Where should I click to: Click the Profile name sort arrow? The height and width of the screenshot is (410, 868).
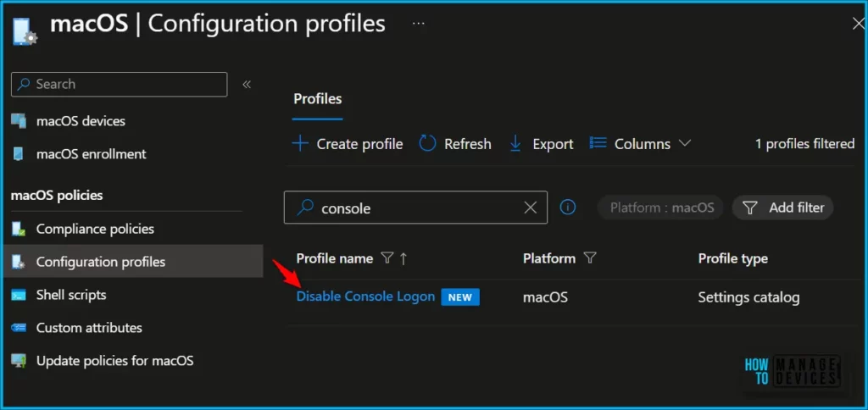403,258
